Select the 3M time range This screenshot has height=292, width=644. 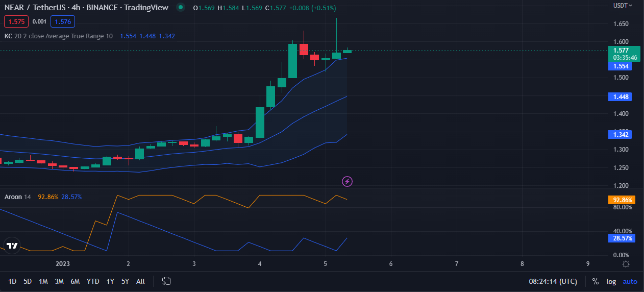click(x=59, y=281)
